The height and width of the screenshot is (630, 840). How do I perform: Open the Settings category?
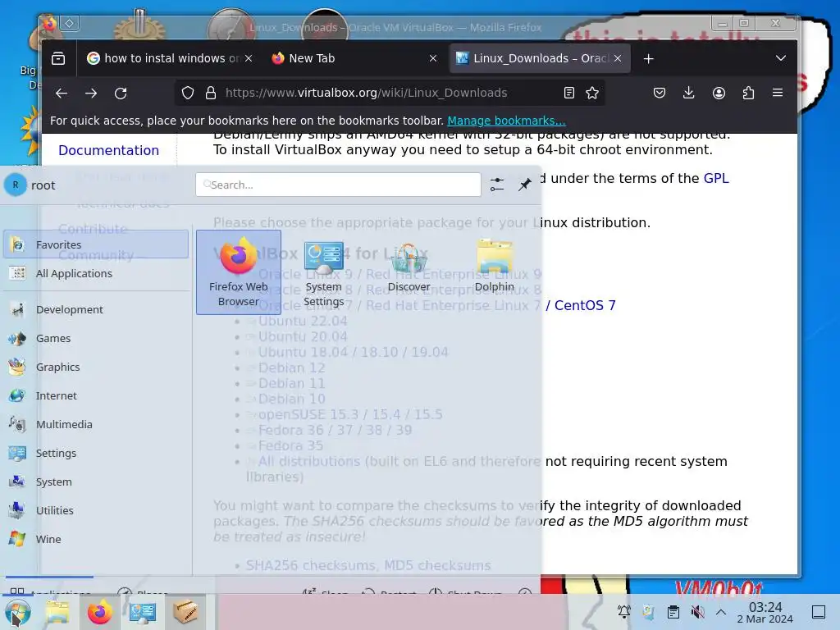(x=96, y=453)
